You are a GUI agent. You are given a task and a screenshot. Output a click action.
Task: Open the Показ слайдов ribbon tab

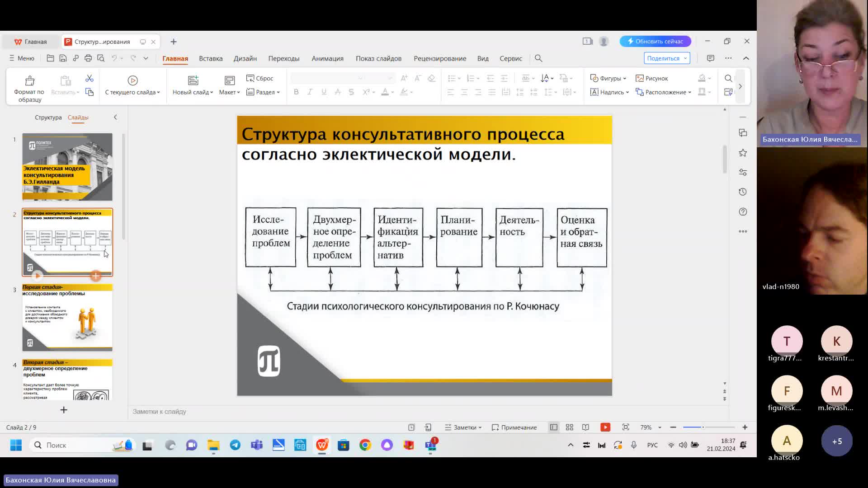378,58
